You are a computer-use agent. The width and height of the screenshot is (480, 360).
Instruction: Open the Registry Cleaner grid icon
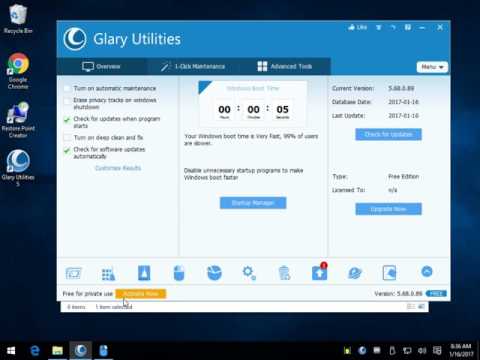tap(108, 274)
